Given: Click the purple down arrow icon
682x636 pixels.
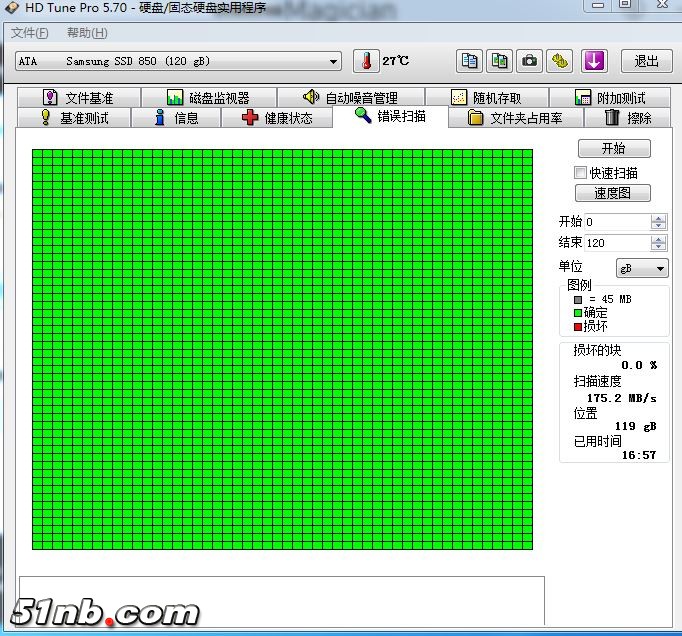Looking at the screenshot, I should pos(594,61).
